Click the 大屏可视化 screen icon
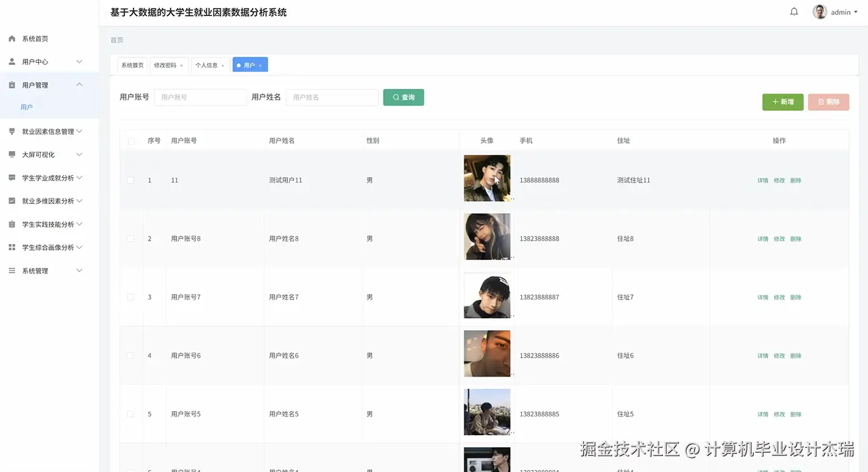Image resolution: width=868 pixels, height=472 pixels. [x=11, y=154]
